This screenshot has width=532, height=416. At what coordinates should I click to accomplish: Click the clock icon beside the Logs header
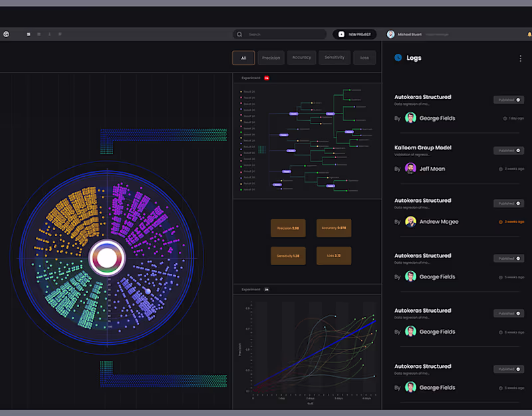398,58
